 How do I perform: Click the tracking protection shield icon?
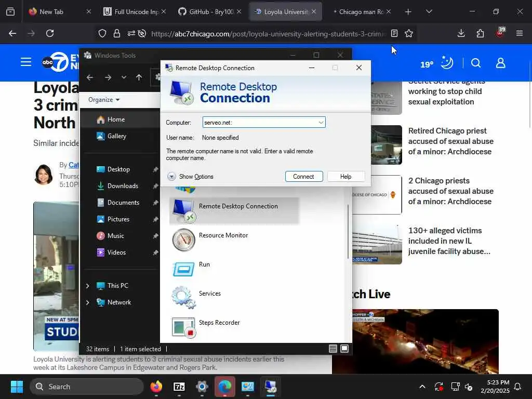pyautogui.click(x=102, y=33)
